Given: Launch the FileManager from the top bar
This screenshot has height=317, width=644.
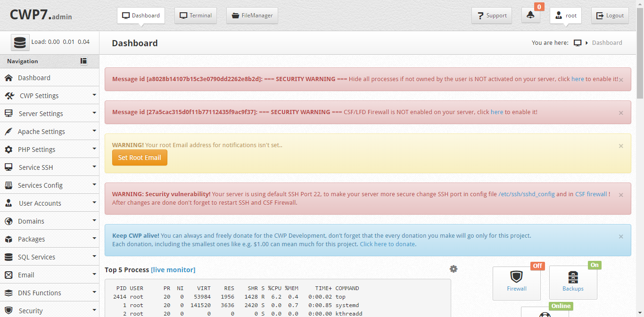Looking at the screenshot, I should 252,16.
